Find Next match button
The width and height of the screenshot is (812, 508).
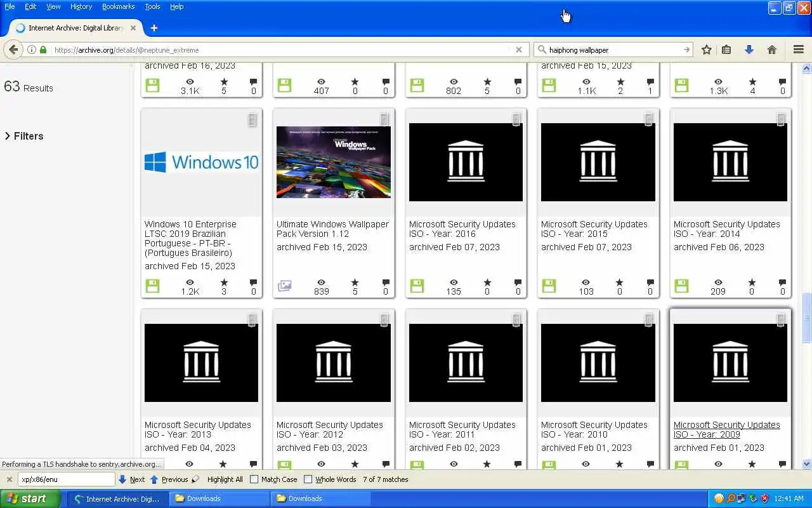pyautogui.click(x=132, y=479)
